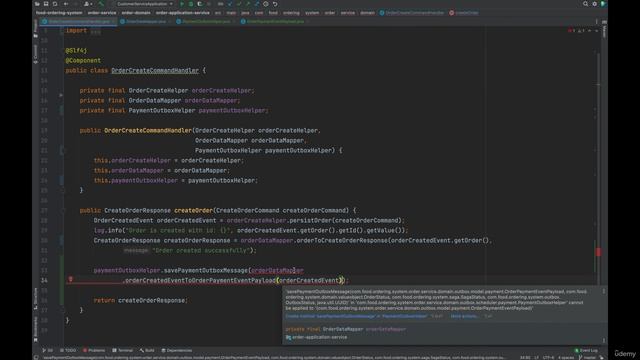Viewport: 640px width, 360px height.
Task: Click the Run with Coverage icon
Action: [200, 4]
